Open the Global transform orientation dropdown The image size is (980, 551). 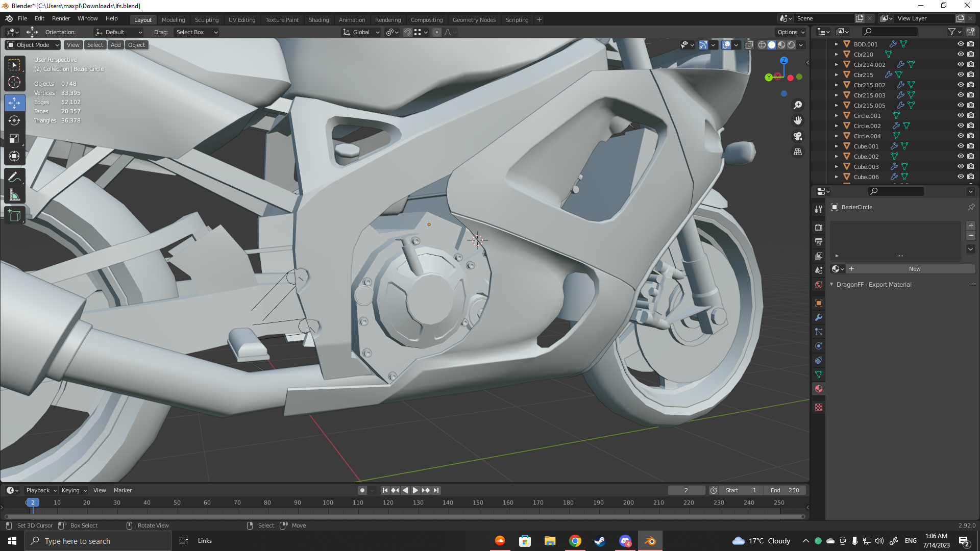[361, 32]
